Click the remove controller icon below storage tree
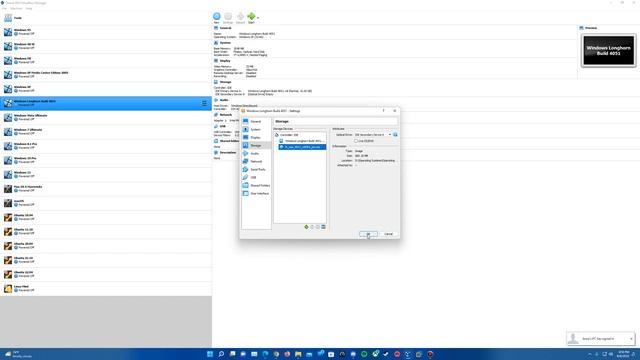Image resolution: width=640 pixels, height=360 pixels. point(312,227)
